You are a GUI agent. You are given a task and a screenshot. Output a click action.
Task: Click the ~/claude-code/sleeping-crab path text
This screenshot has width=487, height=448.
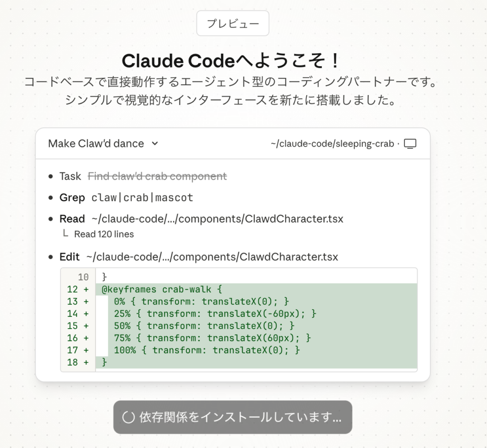point(332,144)
